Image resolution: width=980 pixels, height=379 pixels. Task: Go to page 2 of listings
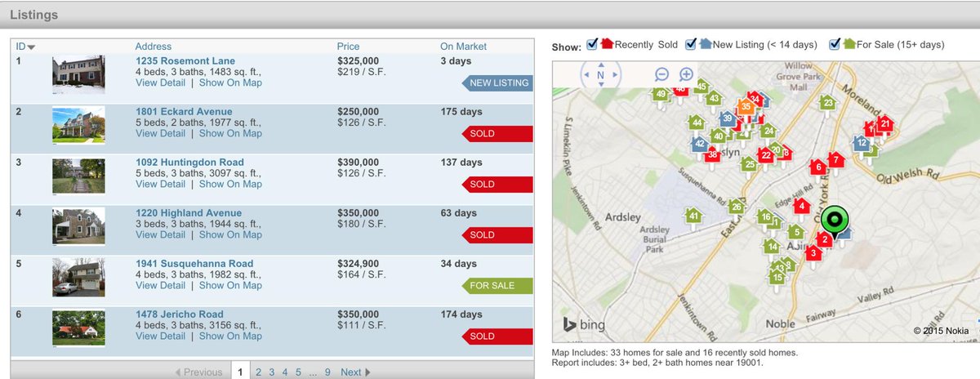pos(258,372)
